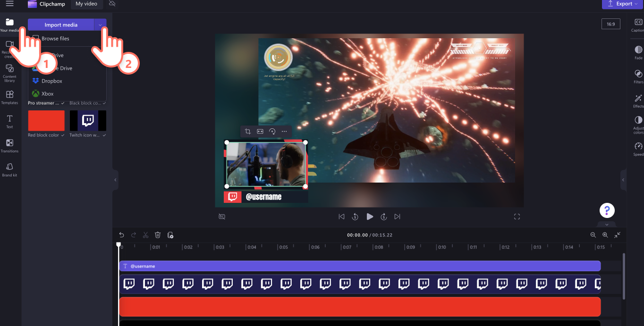Open the Content library tab
This screenshot has height=326, width=644.
(x=9, y=73)
